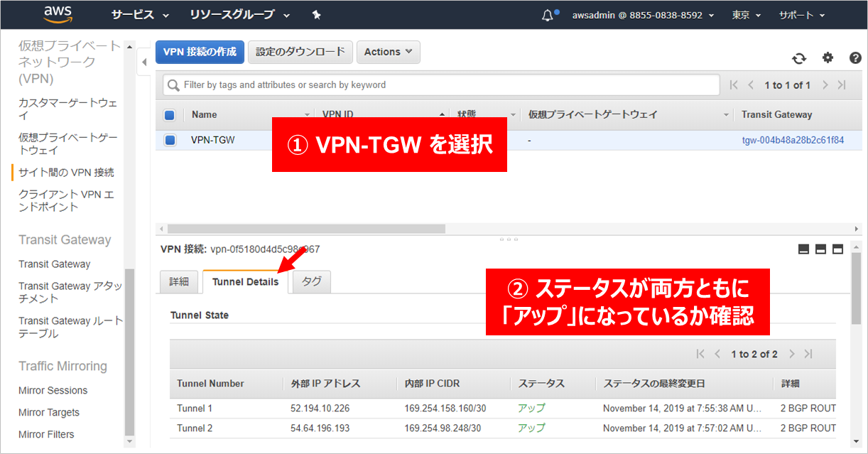Maximize the details pane layout icon
Screen dimensions: 868x454
click(837, 249)
